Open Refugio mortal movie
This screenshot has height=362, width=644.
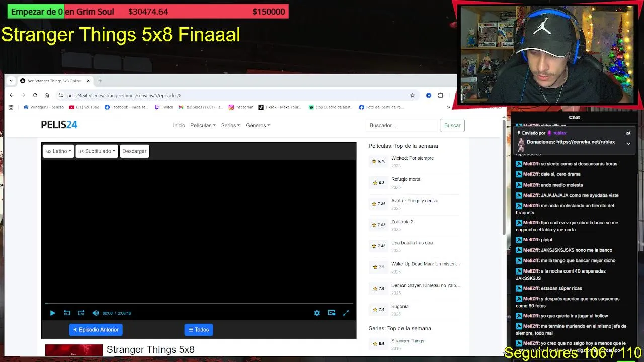[406, 179]
